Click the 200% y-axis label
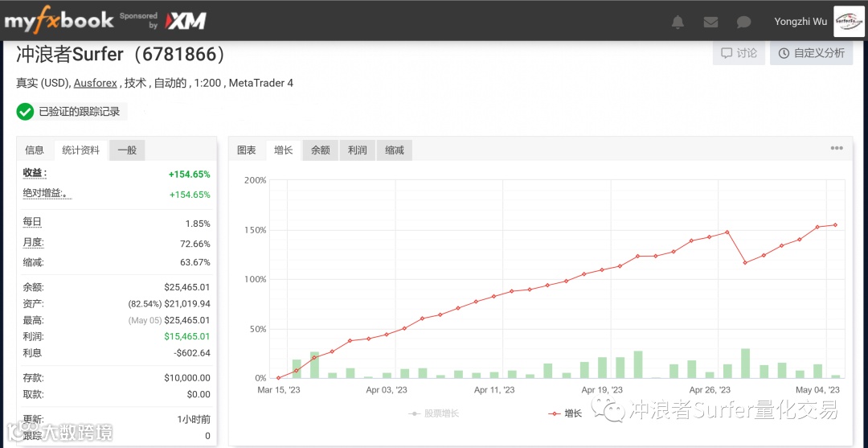 click(256, 180)
